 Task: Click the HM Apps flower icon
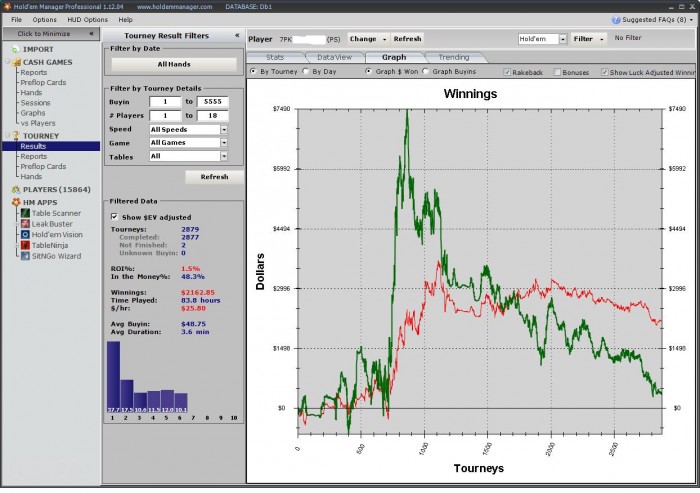(x=16, y=202)
